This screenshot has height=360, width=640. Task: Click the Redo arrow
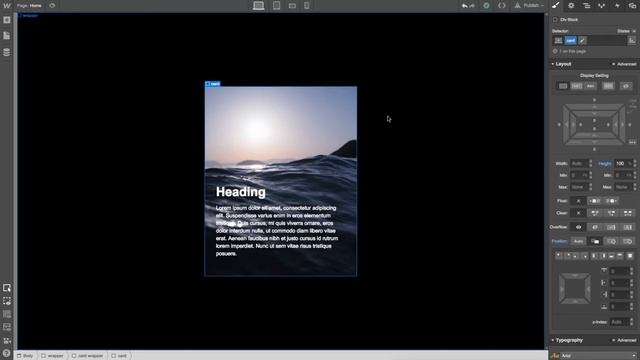click(x=472, y=6)
